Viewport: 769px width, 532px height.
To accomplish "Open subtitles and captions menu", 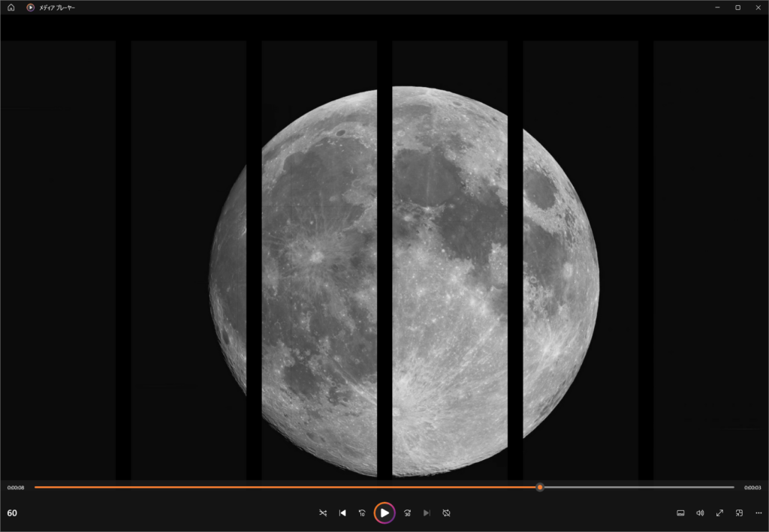I will [x=680, y=513].
